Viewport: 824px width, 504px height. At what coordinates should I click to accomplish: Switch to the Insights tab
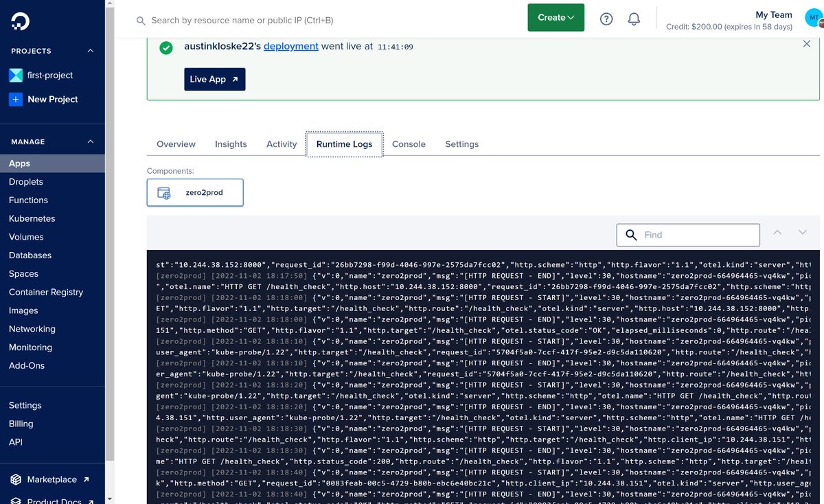pyautogui.click(x=231, y=144)
